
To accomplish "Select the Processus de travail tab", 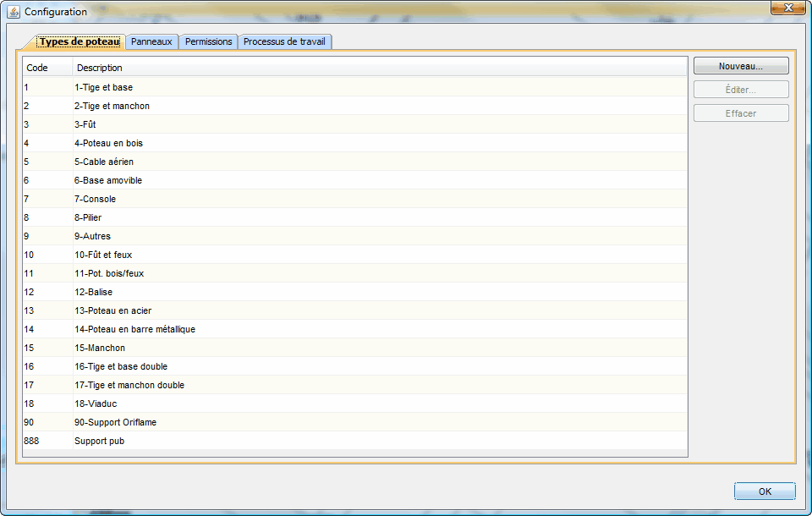I will pos(286,41).
